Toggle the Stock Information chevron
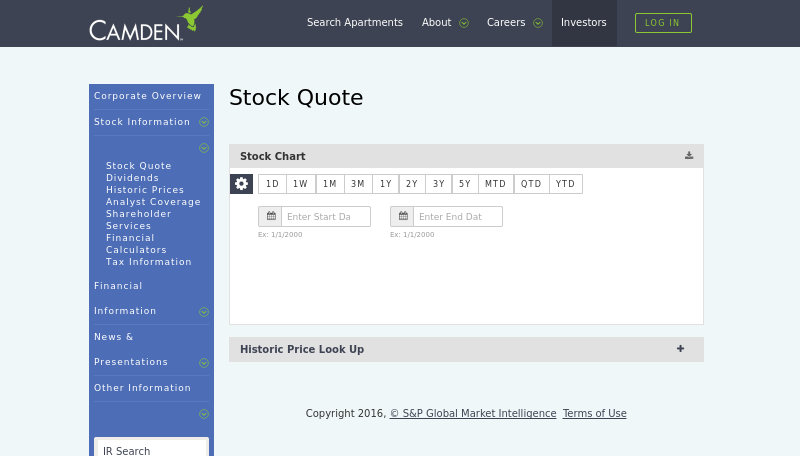 pos(204,122)
